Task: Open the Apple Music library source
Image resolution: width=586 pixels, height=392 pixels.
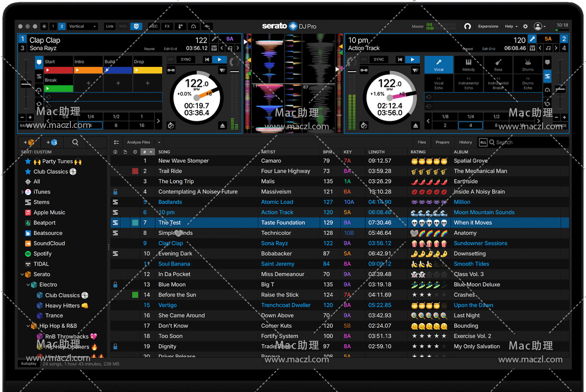Action: [49, 212]
